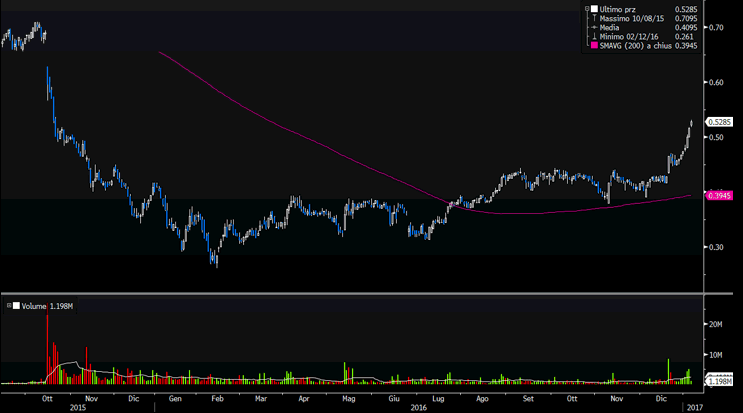Image resolution: width=743 pixels, height=413 pixels.
Task: Click the magenta SMAVG (200) swatch
Action: click(x=594, y=45)
